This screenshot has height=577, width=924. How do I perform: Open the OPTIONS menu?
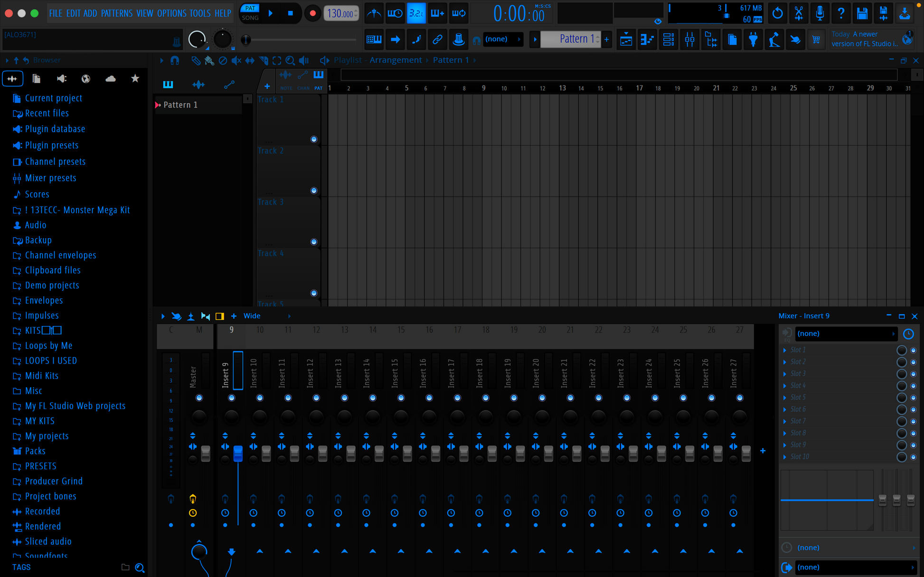[x=171, y=13]
